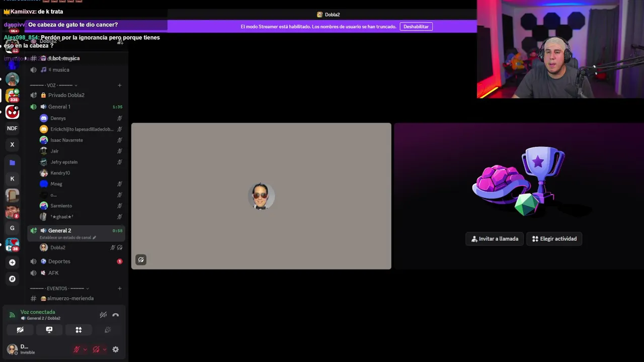Collapse the VOZ category
Viewport: 644px width, 362px height.
coord(54,85)
